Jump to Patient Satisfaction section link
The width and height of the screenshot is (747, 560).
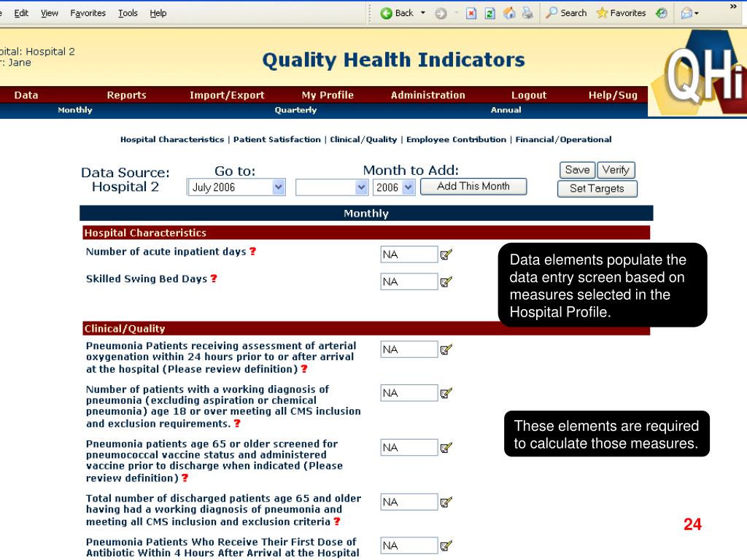tap(276, 139)
